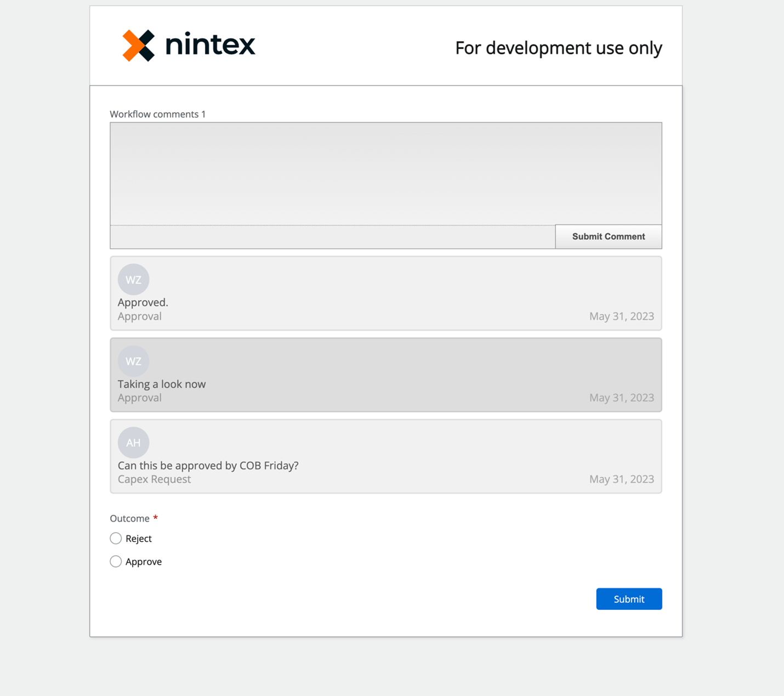Click inside the comment text area
This screenshot has width=784, height=696.
click(385, 173)
